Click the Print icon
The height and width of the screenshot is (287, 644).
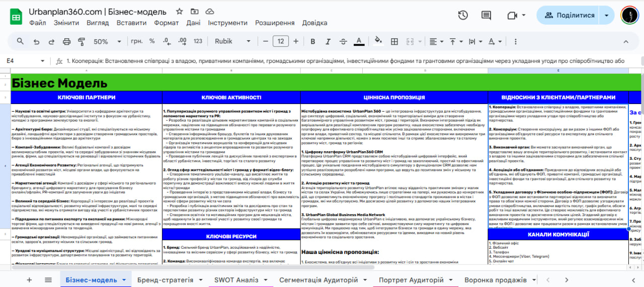pos(66,42)
